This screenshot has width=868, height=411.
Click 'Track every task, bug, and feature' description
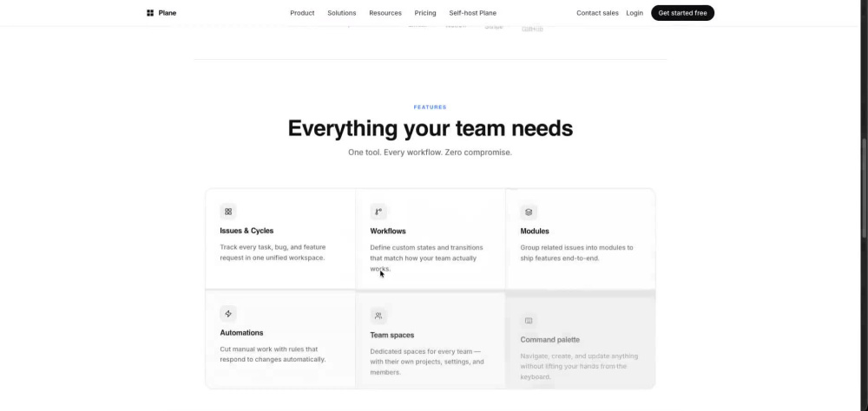coord(273,252)
